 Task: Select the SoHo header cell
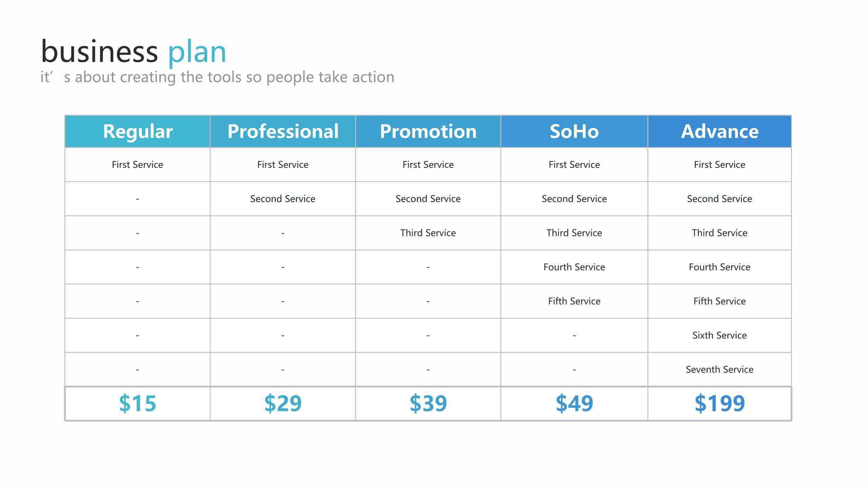(x=574, y=131)
